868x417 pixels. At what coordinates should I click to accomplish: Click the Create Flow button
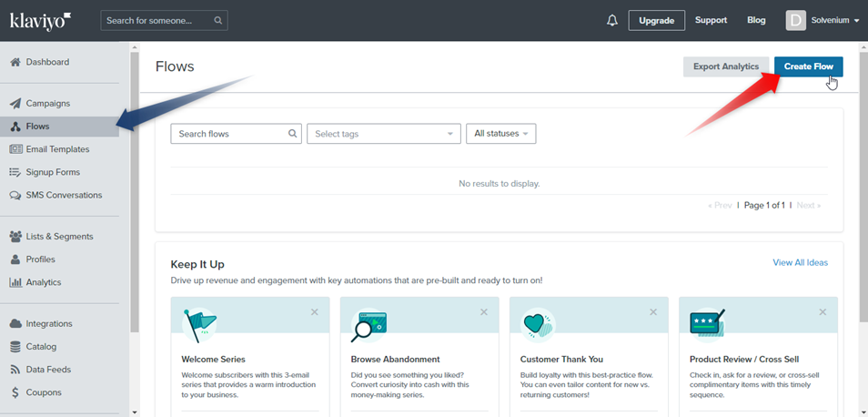click(808, 66)
